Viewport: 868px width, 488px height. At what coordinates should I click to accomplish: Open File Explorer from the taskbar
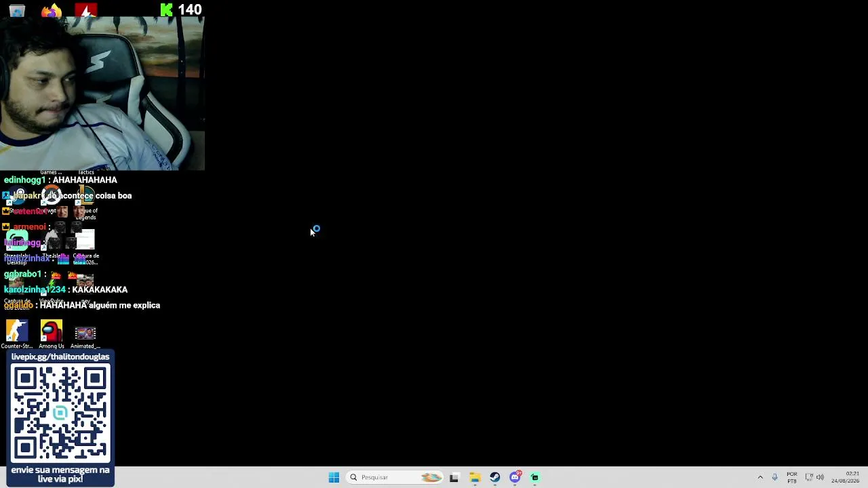[475, 477]
